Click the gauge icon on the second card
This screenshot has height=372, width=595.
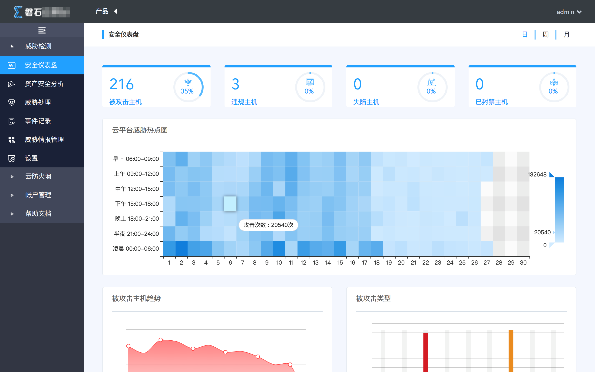(310, 87)
